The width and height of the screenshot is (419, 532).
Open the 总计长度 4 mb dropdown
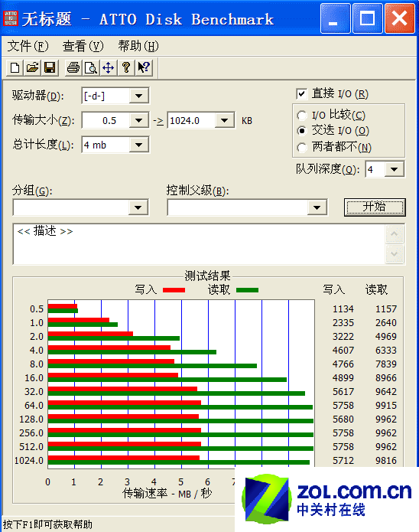138,145
